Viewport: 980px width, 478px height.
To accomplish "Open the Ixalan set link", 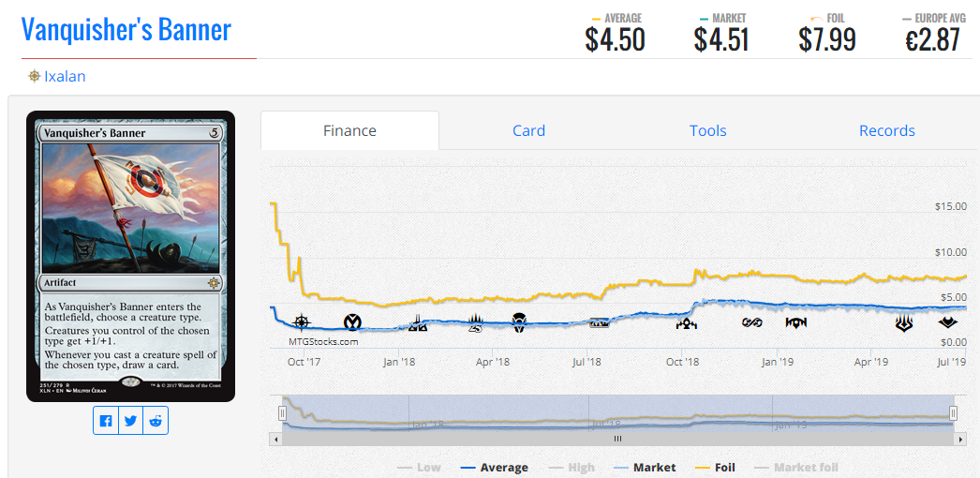I will coord(65,76).
